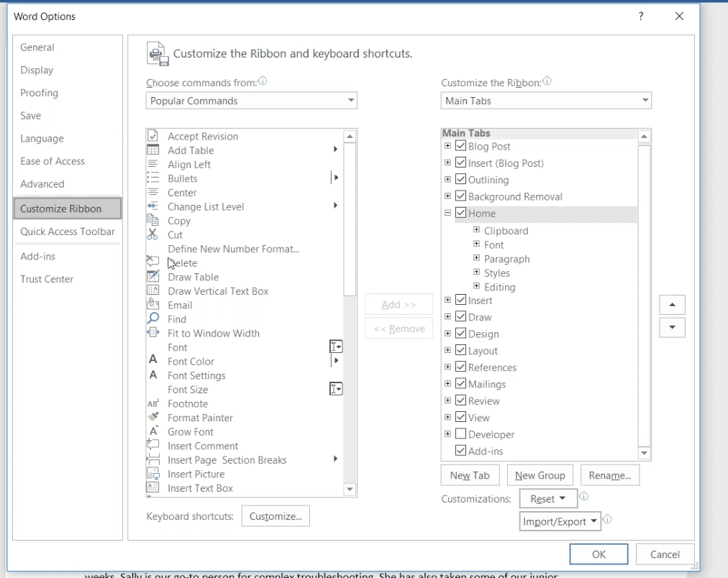Click the New Group button
This screenshot has height=578, width=728.
[x=540, y=475]
